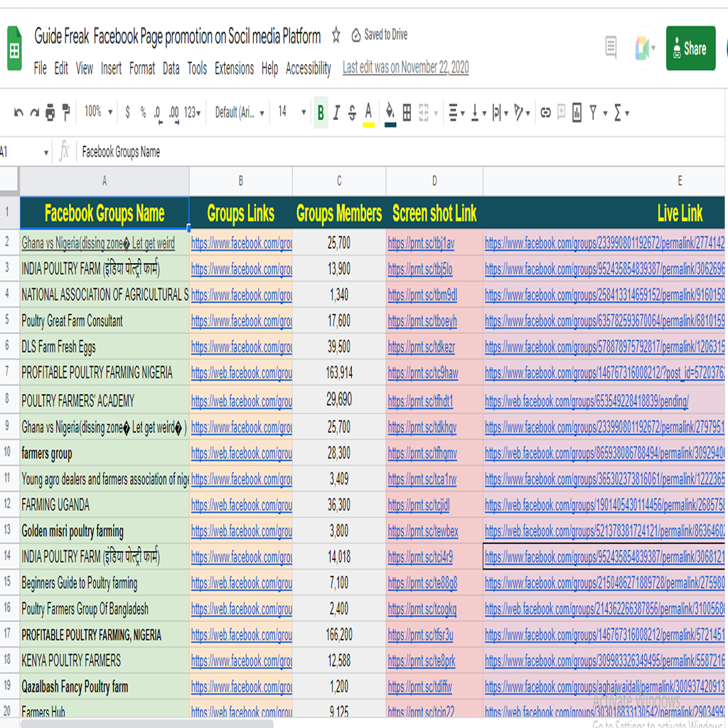Format as currency with dollar sign
The height and width of the screenshot is (728, 728).
point(128,112)
